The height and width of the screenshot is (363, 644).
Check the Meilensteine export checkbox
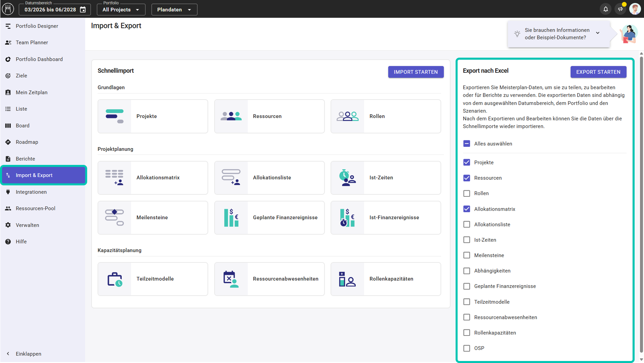(x=467, y=255)
